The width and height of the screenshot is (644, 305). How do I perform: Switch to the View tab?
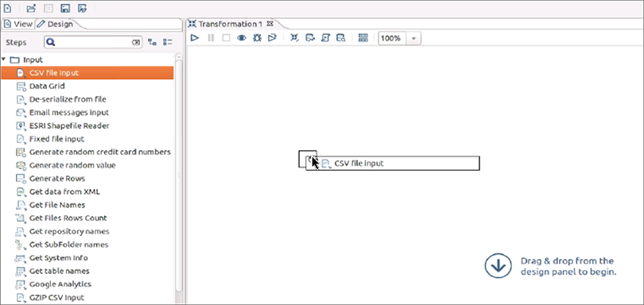18,24
